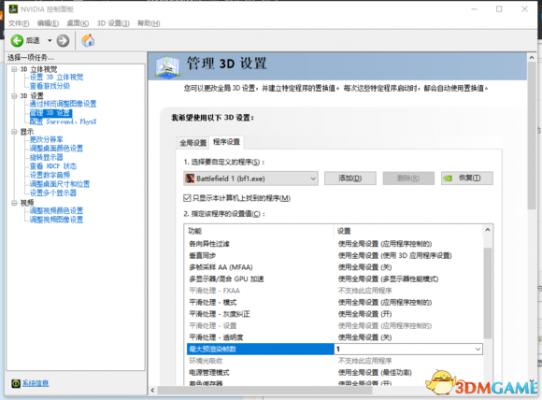This screenshot has height=400, width=542.
Task: Select 管理 3D 设置 in tree
Action: click(x=51, y=113)
